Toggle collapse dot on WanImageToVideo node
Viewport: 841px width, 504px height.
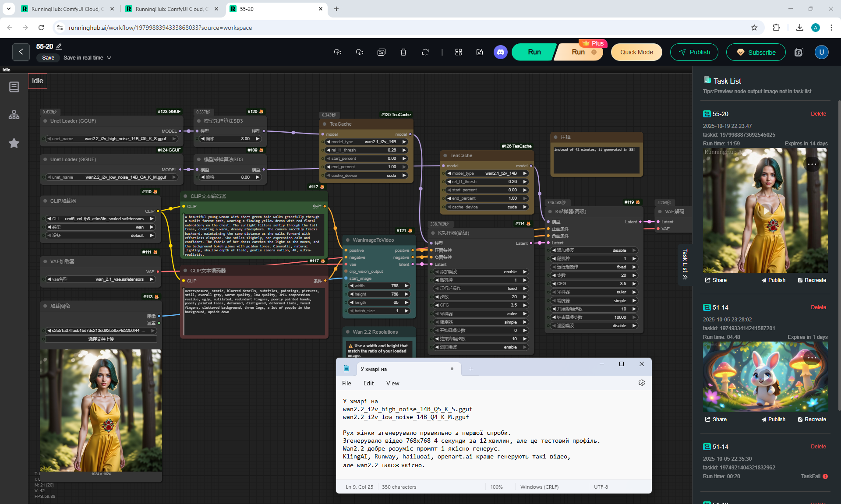(348, 240)
